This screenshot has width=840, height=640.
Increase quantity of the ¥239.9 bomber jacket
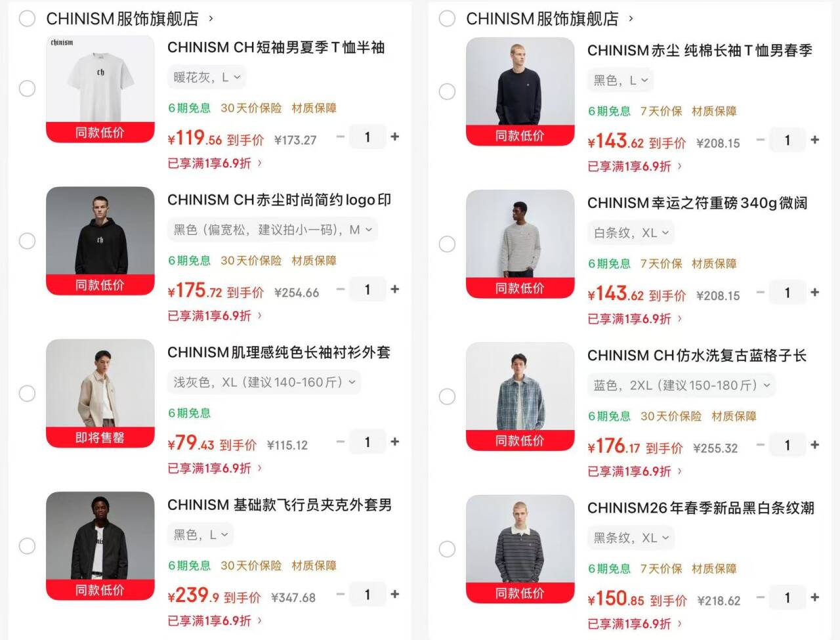click(x=395, y=594)
